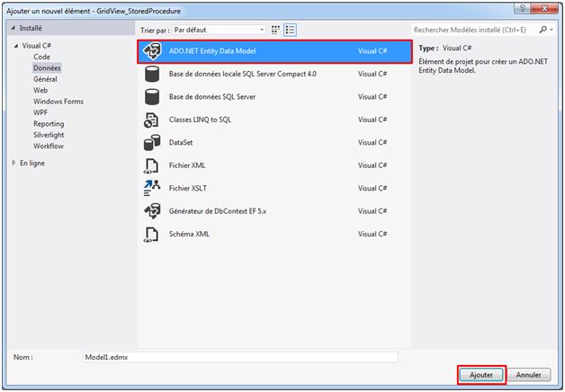Select the Générateur de DbContext EF 5.x text

click(218, 211)
